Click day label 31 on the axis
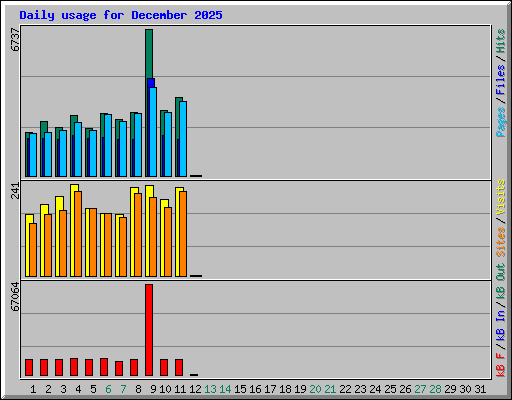 click(480, 389)
